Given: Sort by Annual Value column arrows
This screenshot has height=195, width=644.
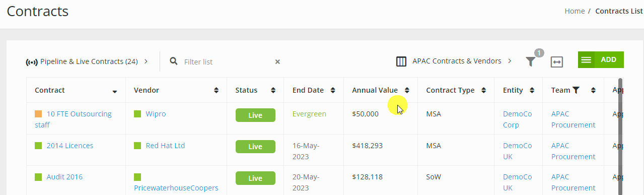Looking at the screenshot, I should click(x=407, y=90).
